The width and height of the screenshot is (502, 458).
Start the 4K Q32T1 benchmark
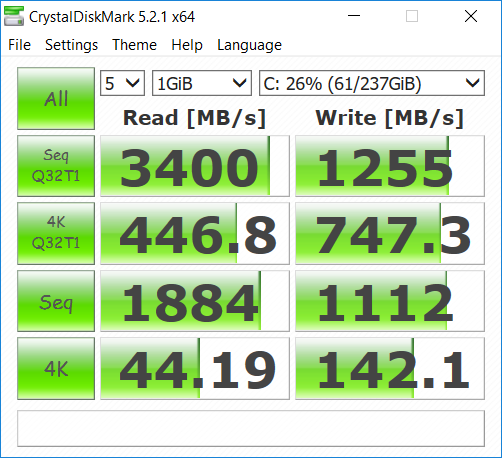click(x=56, y=233)
